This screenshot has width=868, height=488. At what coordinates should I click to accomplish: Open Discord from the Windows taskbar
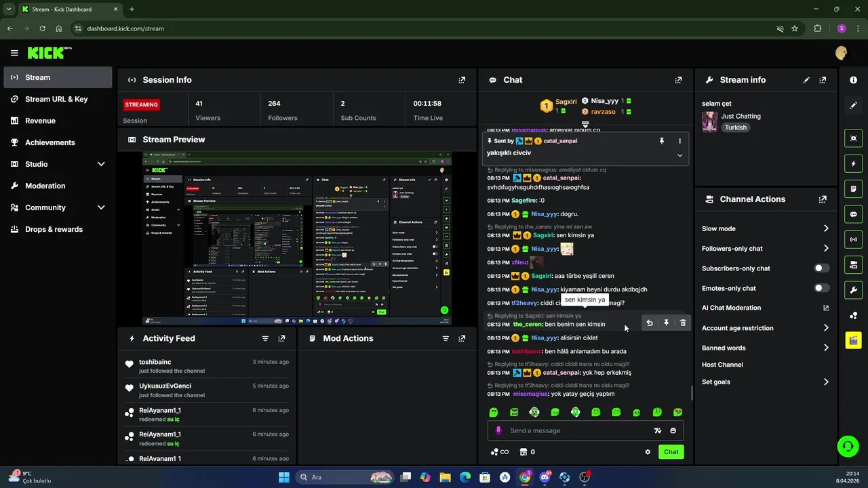(545, 477)
